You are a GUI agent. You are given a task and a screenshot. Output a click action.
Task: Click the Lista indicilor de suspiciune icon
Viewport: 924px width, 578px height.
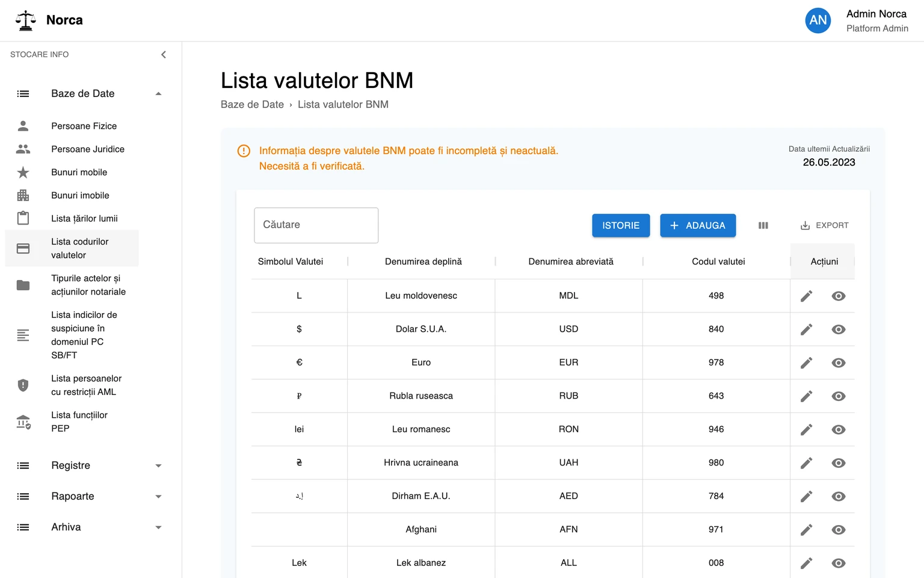[23, 335]
